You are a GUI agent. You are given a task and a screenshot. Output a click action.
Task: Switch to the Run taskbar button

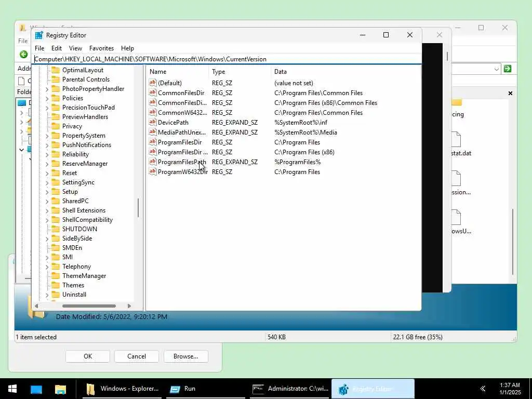pyautogui.click(x=206, y=389)
